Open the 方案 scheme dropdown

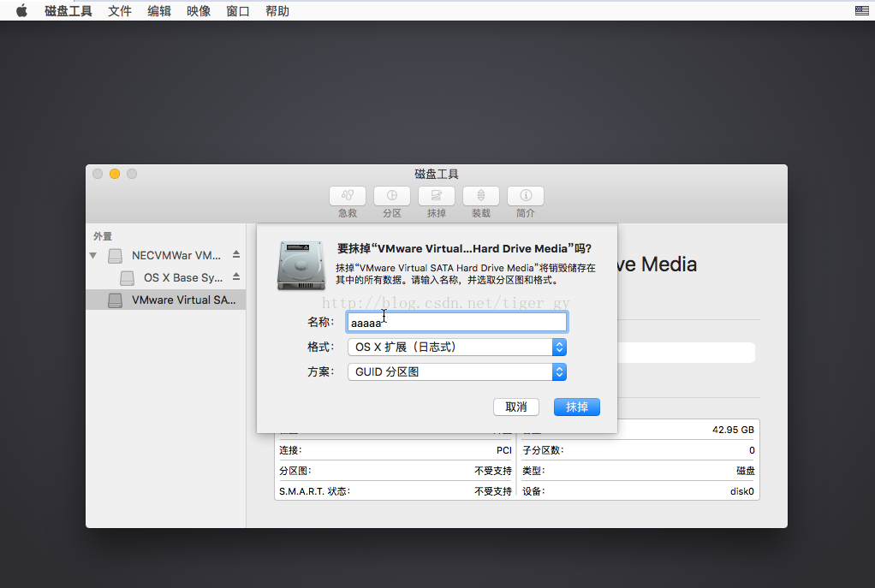click(x=457, y=372)
